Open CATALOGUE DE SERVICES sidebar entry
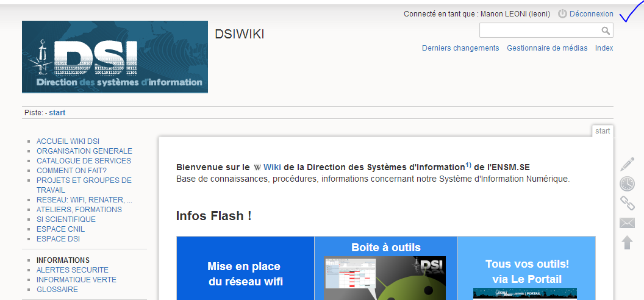 click(x=84, y=161)
